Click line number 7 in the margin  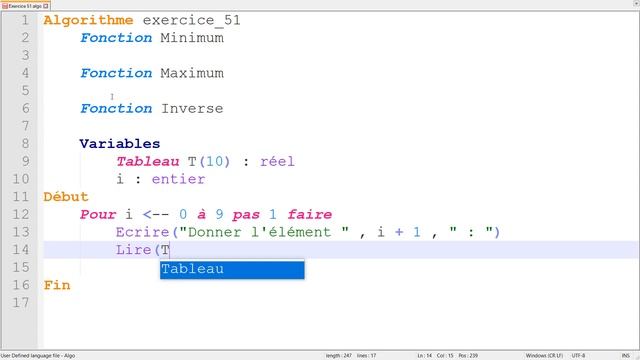click(25, 126)
